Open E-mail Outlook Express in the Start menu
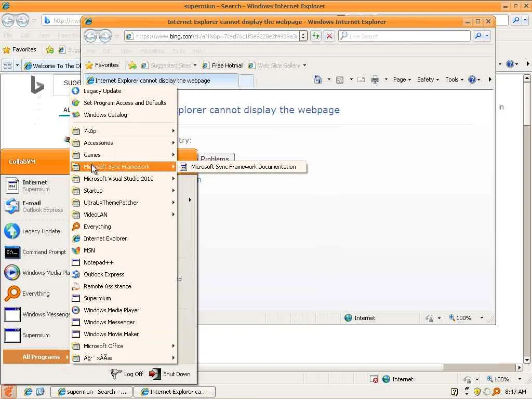The image size is (532, 399). coord(36,206)
